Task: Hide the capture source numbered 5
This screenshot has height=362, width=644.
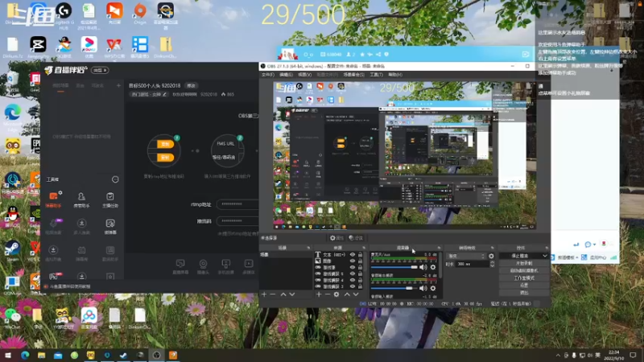Action: (353, 274)
